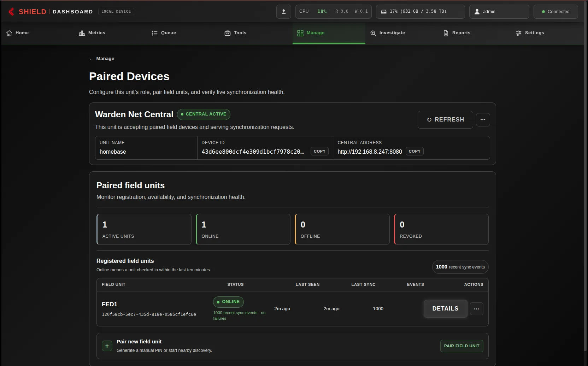This screenshot has height=366, width=588.
Task: Click the FED1 field unit name
Action: coord(110,304)
